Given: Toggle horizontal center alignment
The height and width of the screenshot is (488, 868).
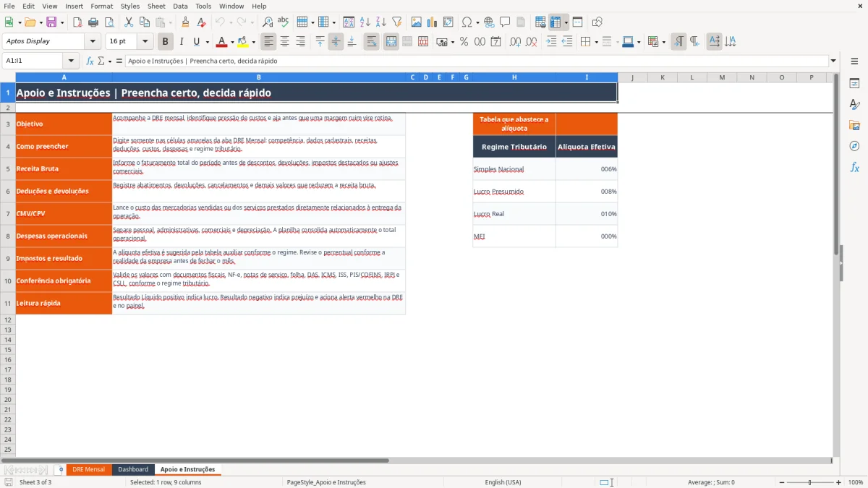Looking at the screenshot, I should (284, 42).
